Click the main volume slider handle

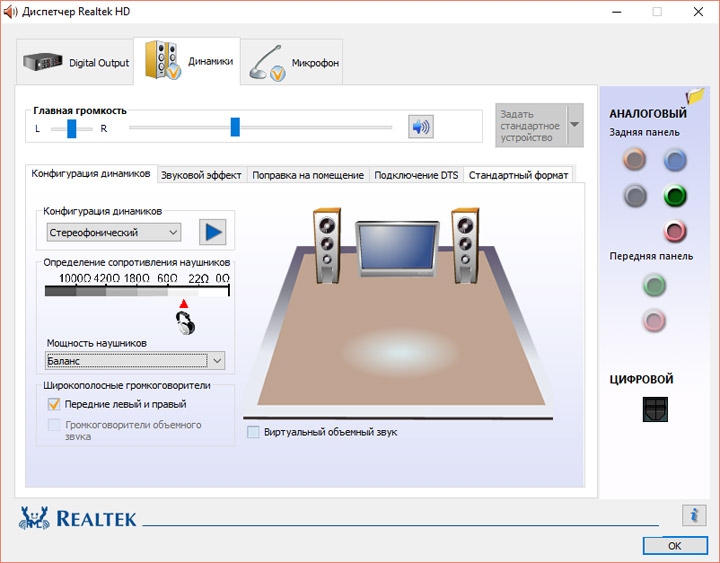[235, 127]
